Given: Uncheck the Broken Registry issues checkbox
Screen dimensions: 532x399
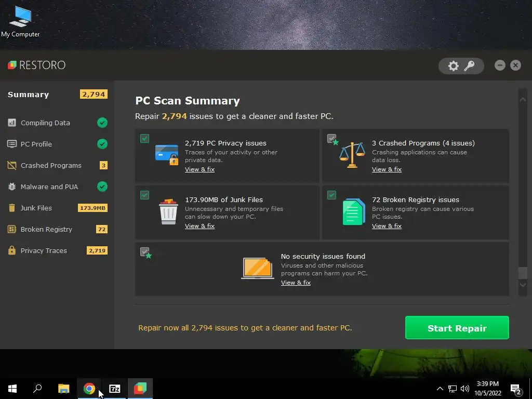Looking at the screenshot, I should click(332, 195).
